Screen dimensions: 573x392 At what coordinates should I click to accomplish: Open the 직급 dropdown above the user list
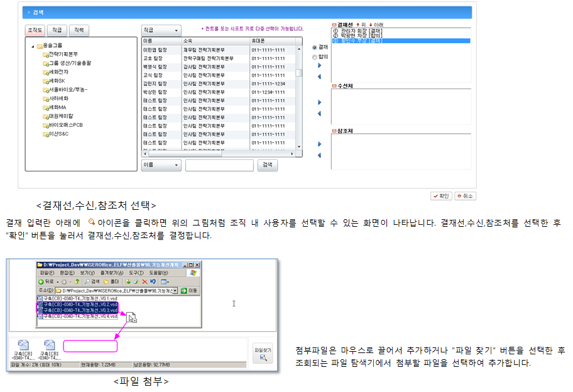tap(161, 30)
